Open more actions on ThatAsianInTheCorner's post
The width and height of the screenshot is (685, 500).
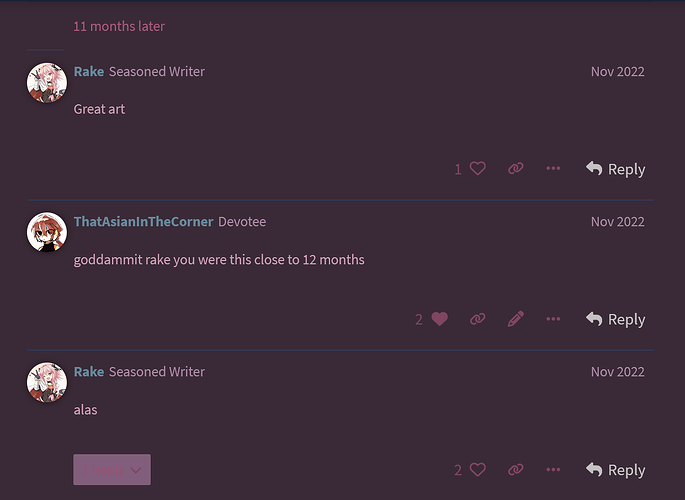(x=553, y=319)
